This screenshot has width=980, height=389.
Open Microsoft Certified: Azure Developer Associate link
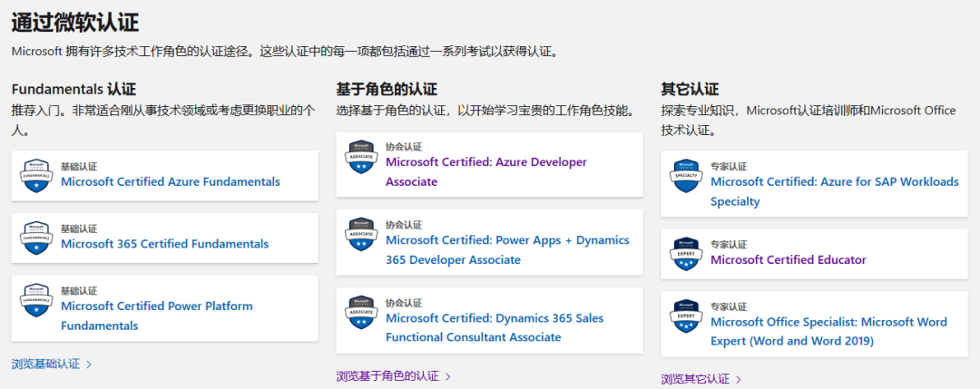coord(486,171)
